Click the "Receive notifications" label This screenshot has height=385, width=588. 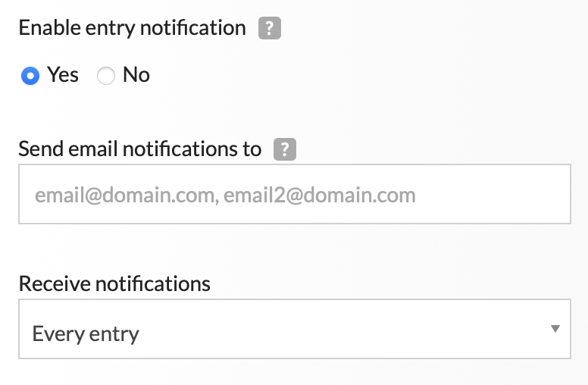(114, 283)
